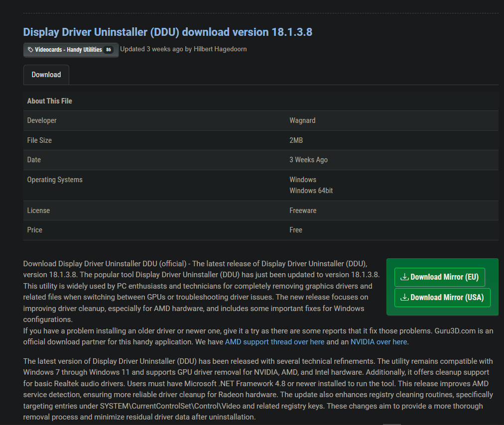Open the Display Driver Uninstaller title link
504x425 pixels.
pyautogui.click(x=167, y=32)
